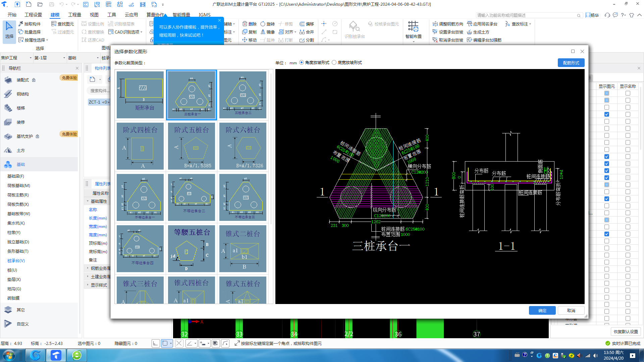This screenshot has height=362, width=644.
Task: Click the 确定 confirm button
Action: point(542,310)
